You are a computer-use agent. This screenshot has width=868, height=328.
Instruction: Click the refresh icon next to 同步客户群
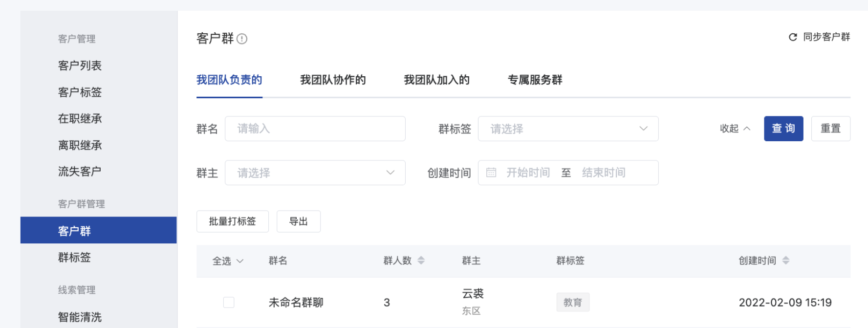(793, 37)
